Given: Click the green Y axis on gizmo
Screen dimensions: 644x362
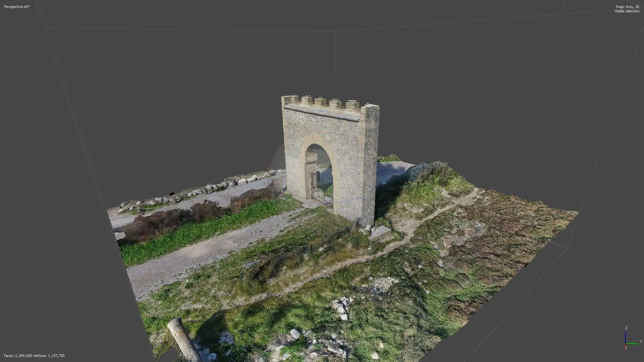Looking at the screenshot, I should coord(633,344).
